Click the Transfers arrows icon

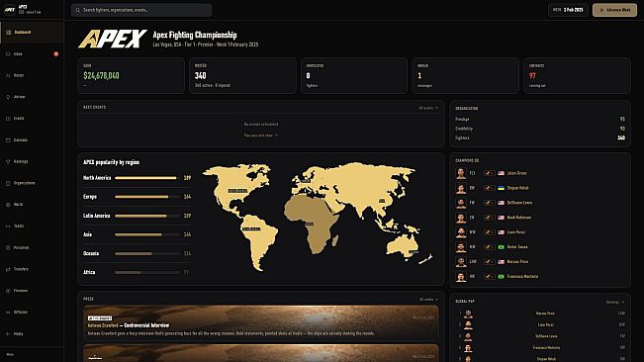click(x=8, y=269)
